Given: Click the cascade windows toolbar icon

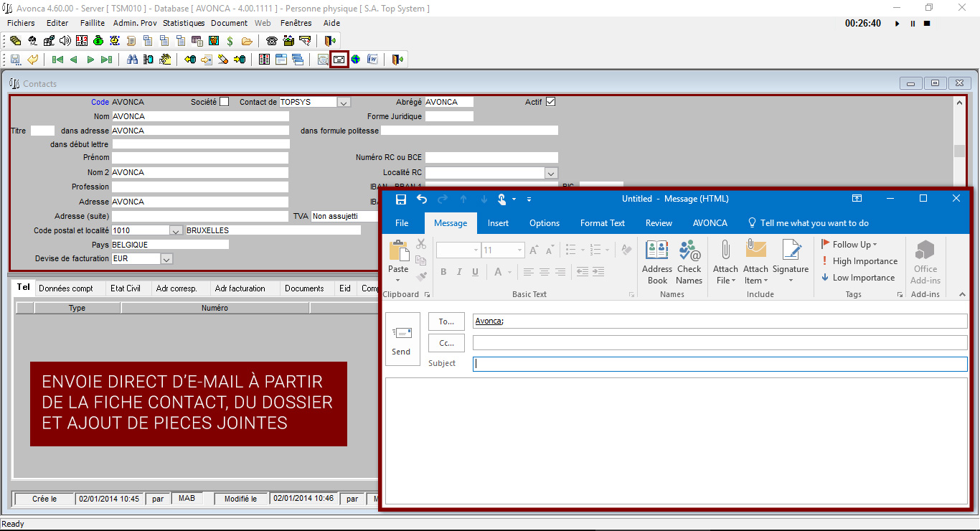Looking at the screenshot, I should [x=297, y=60].
